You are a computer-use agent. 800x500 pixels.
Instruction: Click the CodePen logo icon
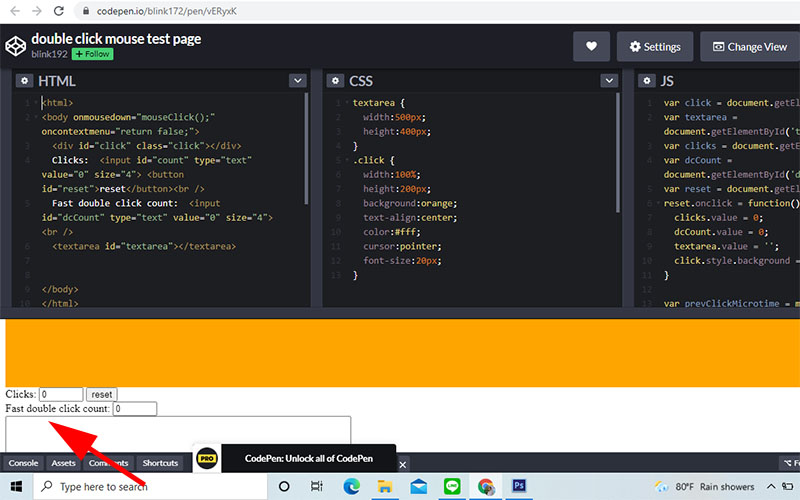(15, 46)
